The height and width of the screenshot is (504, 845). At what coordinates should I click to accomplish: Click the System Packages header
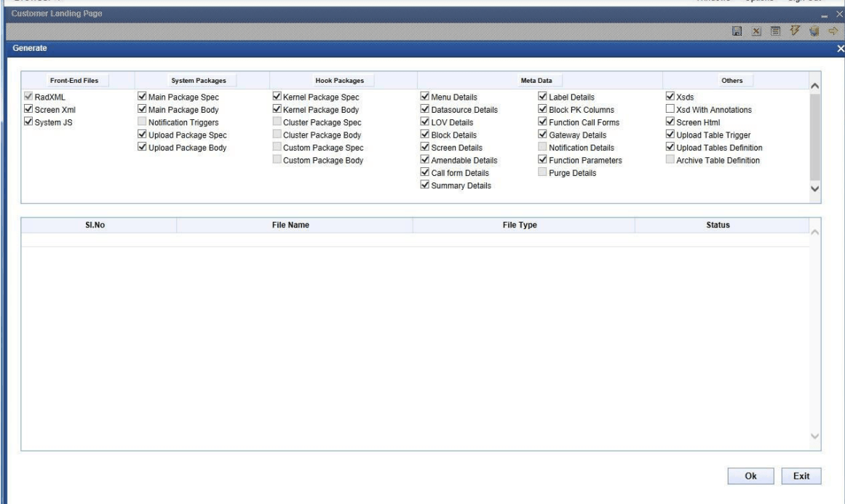pos(199,80)
